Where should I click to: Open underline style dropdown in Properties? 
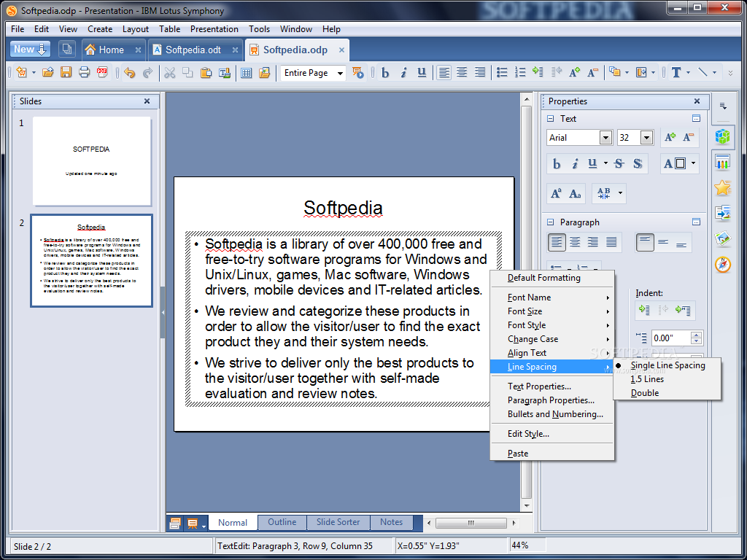tap(605, 164)
